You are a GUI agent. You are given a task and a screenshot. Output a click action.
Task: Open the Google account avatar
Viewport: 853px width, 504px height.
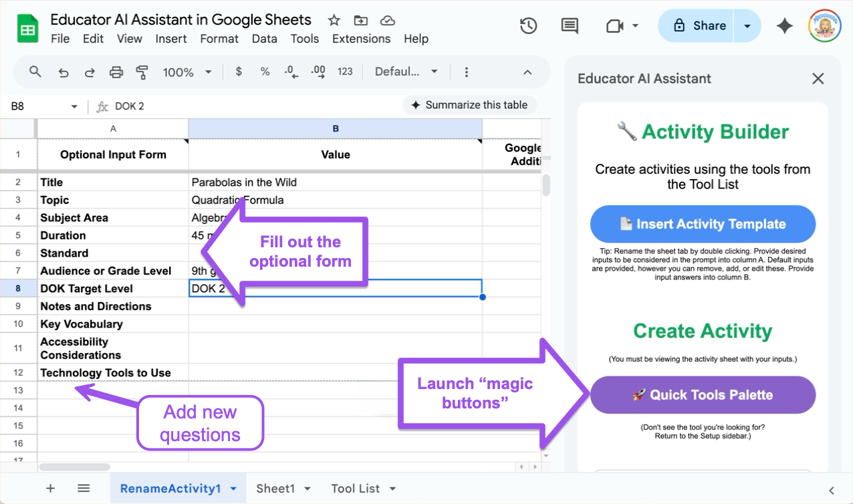824,26
